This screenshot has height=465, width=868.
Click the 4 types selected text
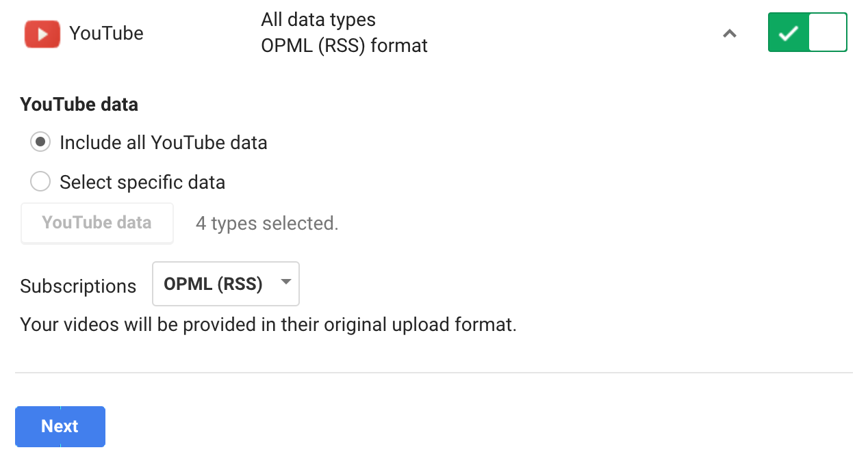(x=267, y=224)
